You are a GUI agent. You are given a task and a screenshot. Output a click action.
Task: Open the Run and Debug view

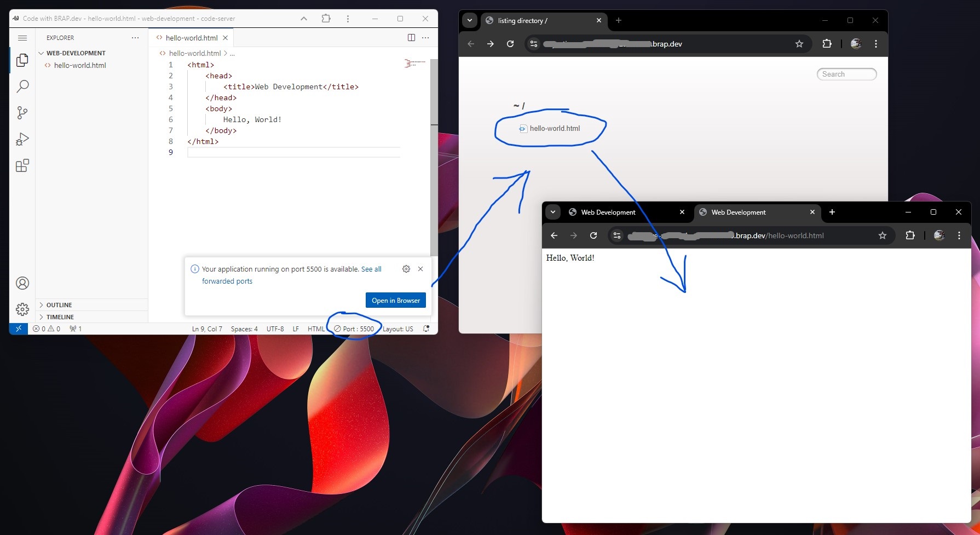click(22, 139)
